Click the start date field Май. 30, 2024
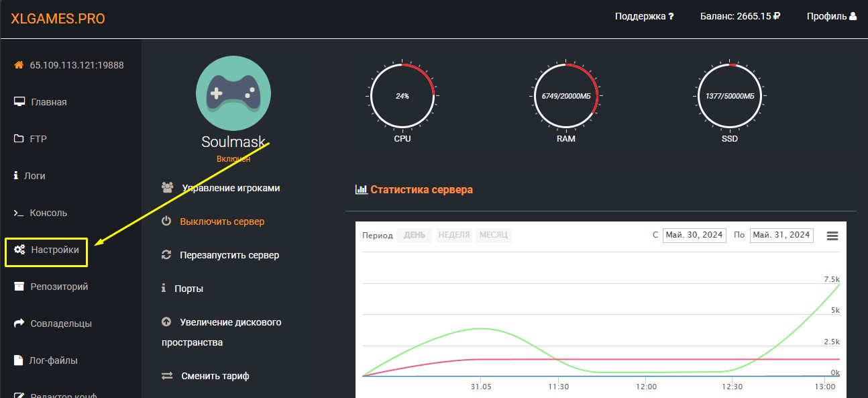The image size is (868, 398). click(x=694, y=236)
